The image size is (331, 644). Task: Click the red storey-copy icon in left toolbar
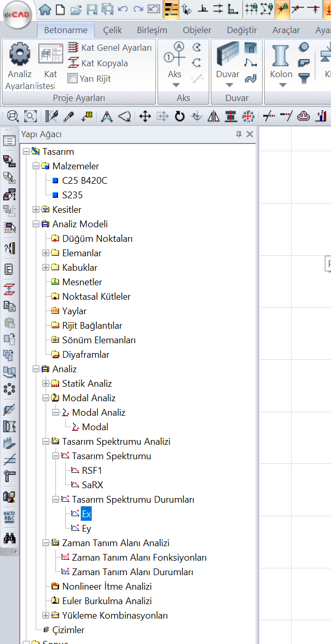pyautogui.click(x=9, y=289)
